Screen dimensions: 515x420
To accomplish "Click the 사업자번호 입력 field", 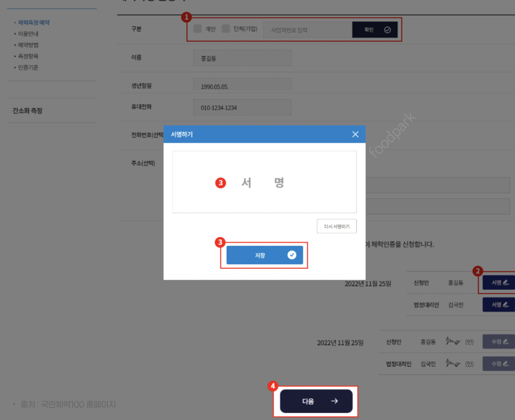I will (308, 30).
